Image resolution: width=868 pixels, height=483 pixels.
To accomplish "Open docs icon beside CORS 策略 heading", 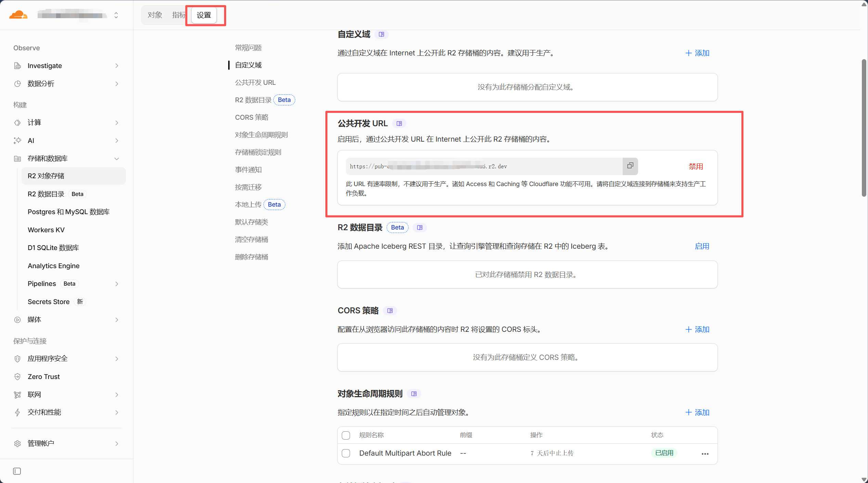I will coord(390,311).
